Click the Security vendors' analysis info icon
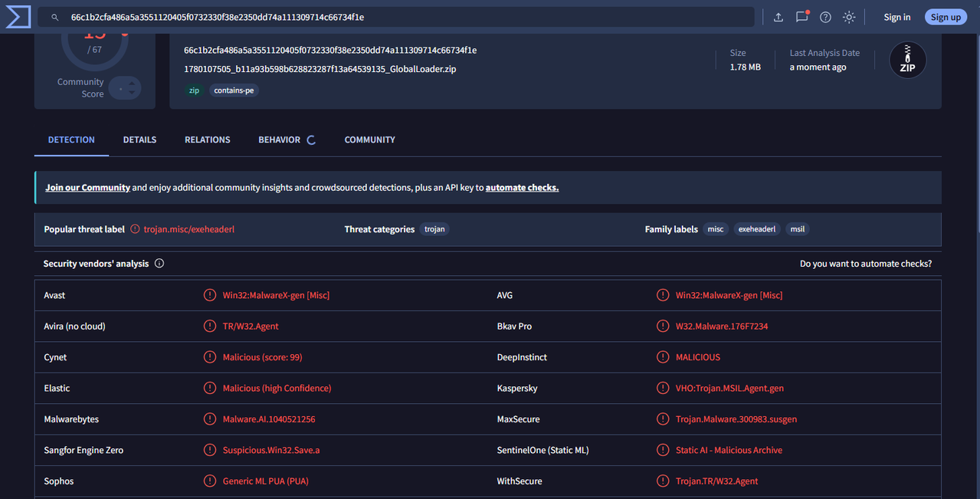Viewport: 980px width, 499px height. (x=159, y=264)
